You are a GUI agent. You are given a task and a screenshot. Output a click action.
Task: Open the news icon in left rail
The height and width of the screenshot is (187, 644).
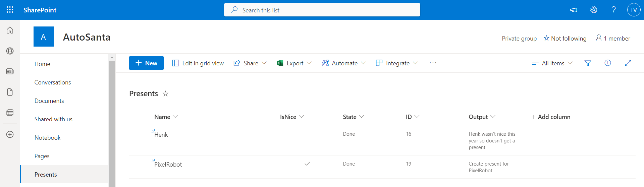[x=10, y=71]
